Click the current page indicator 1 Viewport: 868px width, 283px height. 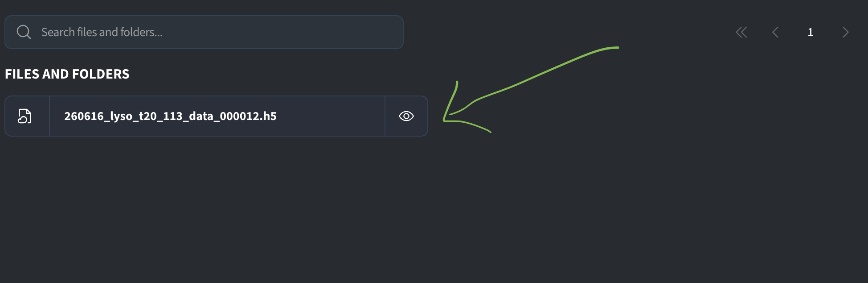coord(811,32)
